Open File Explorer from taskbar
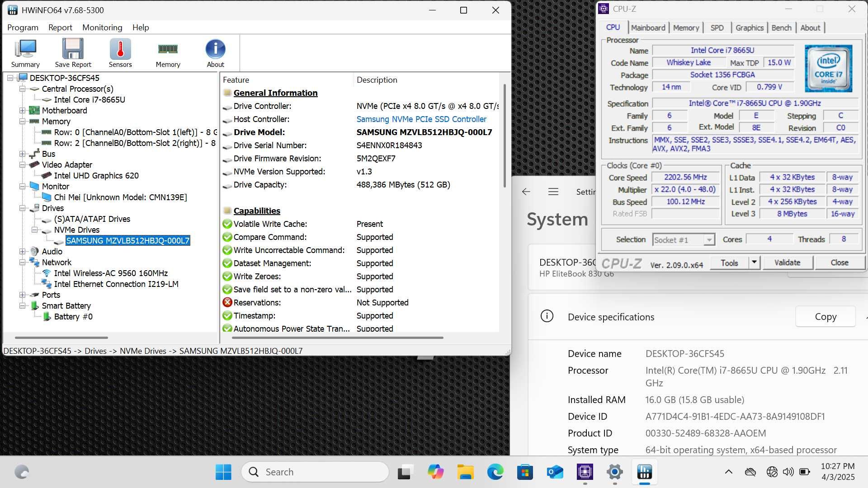This screenshot has height=488, width=868. (x=465, y=472)
